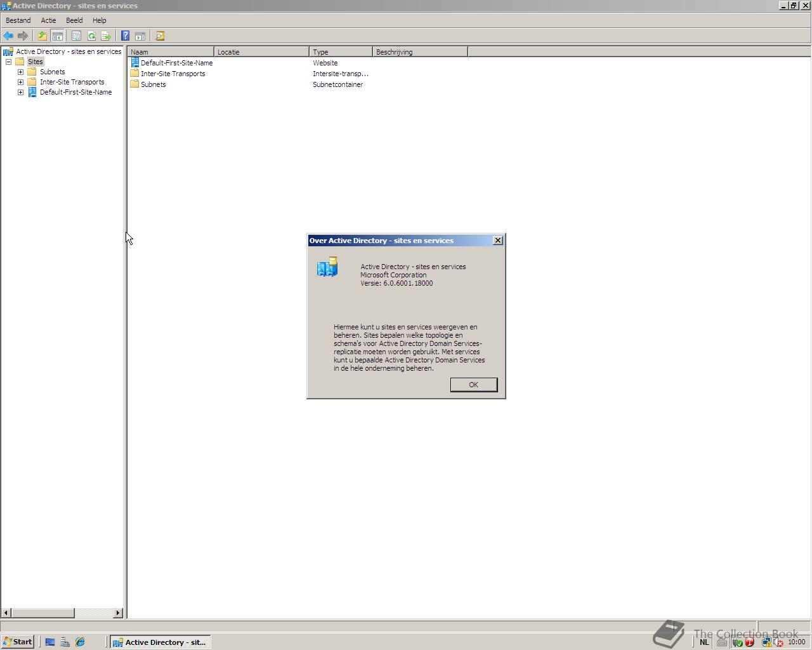Select Default-First-Site-Name row in the list
The image size is (812, 650).
[x=171, y=63]
